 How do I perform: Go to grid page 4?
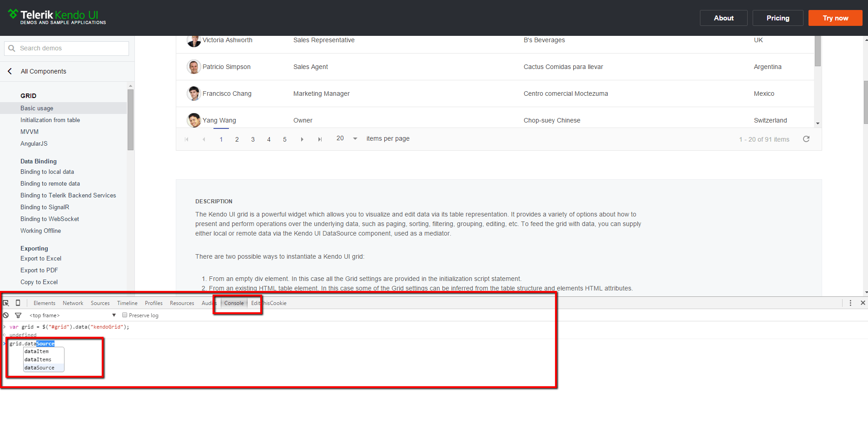tap(269, 139)
